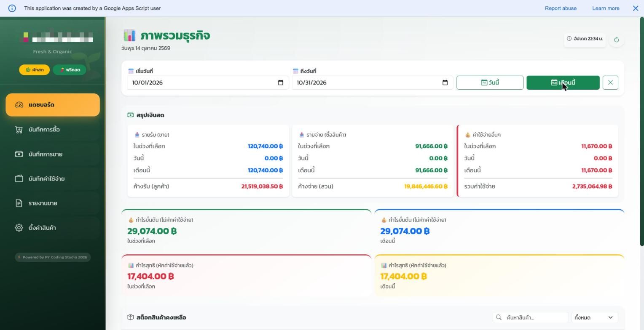Go to บันทึกการซื้อ in the sidebar
The width and height of the screenshot is (644, 330).
point(53,130)
